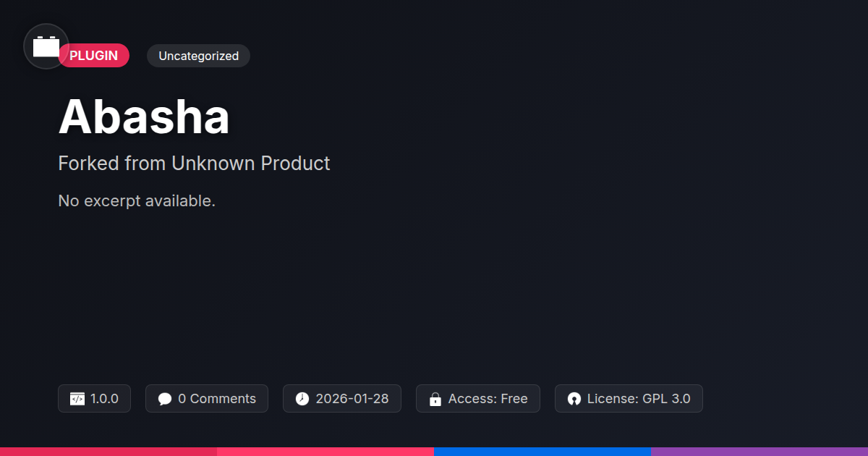This screenshot has width=868, height=456.
Task: Click the crimson segment of bottom color bar
Action: point(109,452)
